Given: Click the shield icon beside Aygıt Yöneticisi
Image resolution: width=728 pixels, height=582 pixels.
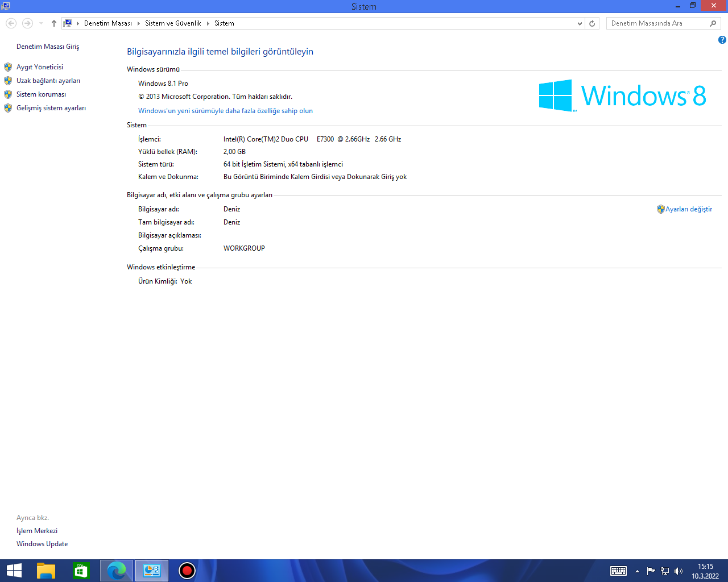Looking at the screenshot, I should (8, 67).
